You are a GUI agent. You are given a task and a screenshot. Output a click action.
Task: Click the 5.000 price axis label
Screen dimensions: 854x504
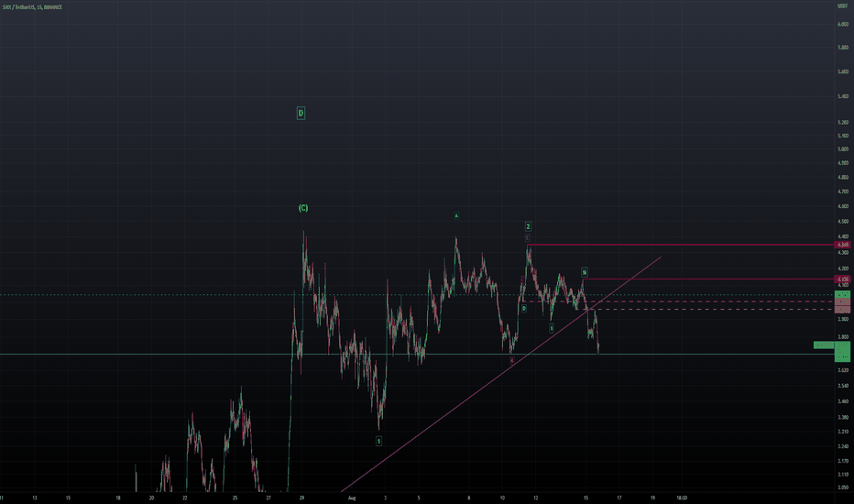(x=843, y=148)
